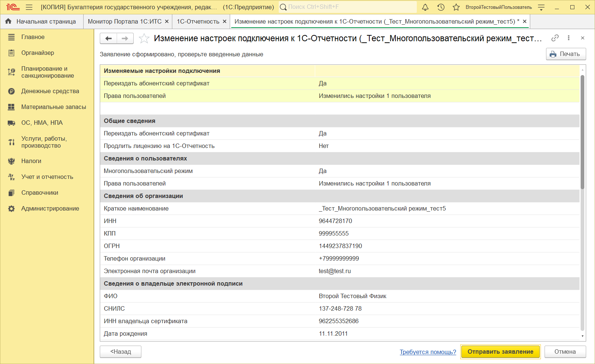Click the scrollbar up arrow
595x364 pixels.
tap(582, 69)
